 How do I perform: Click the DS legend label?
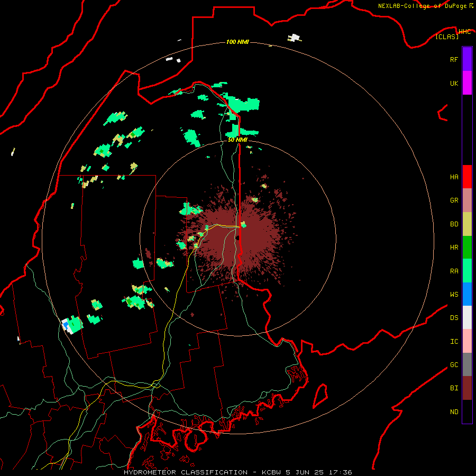[454, 318]
